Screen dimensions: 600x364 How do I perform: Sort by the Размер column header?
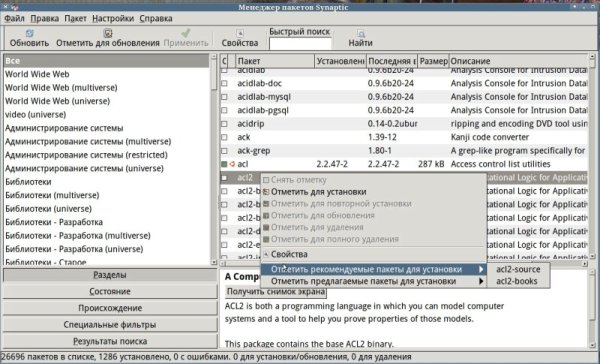(433, 61)
